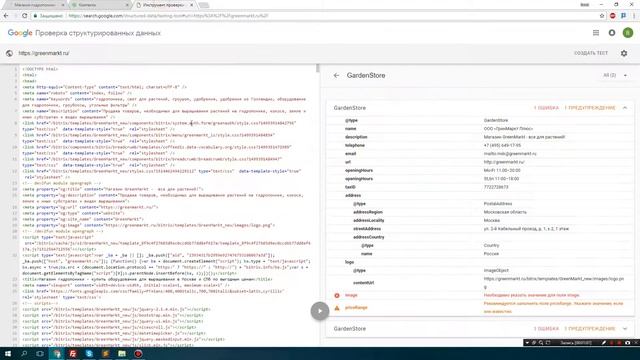Open FileZilla from the taskbar
The image size is (640, 360).
pos(73,353)
